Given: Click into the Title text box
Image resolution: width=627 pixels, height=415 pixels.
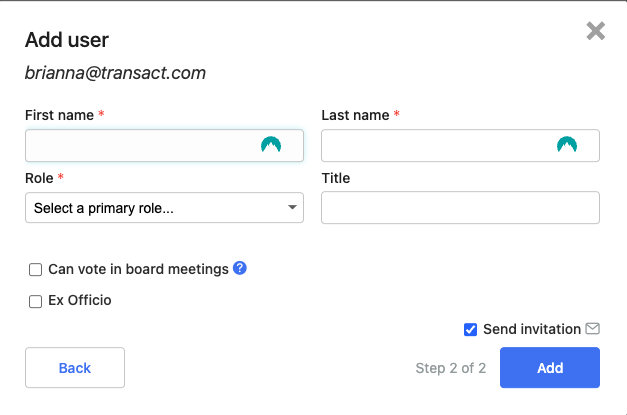Looking at the screenshot, I should [460, 208].
